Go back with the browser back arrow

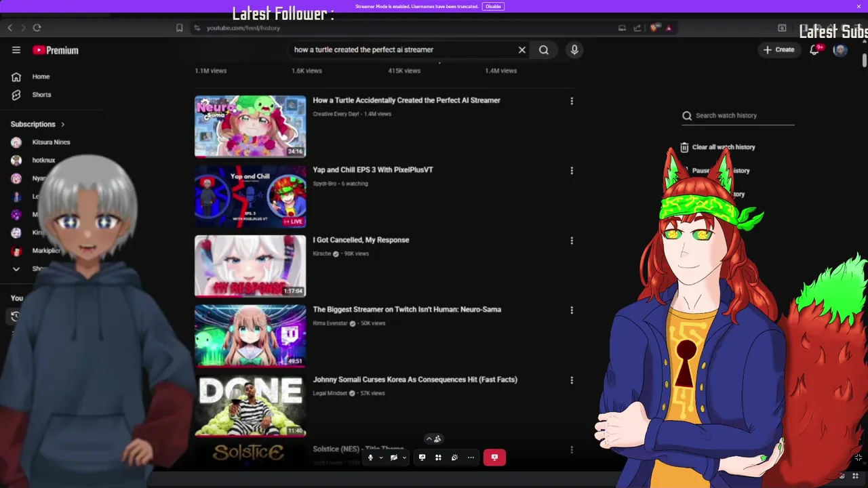coord(9,28)
